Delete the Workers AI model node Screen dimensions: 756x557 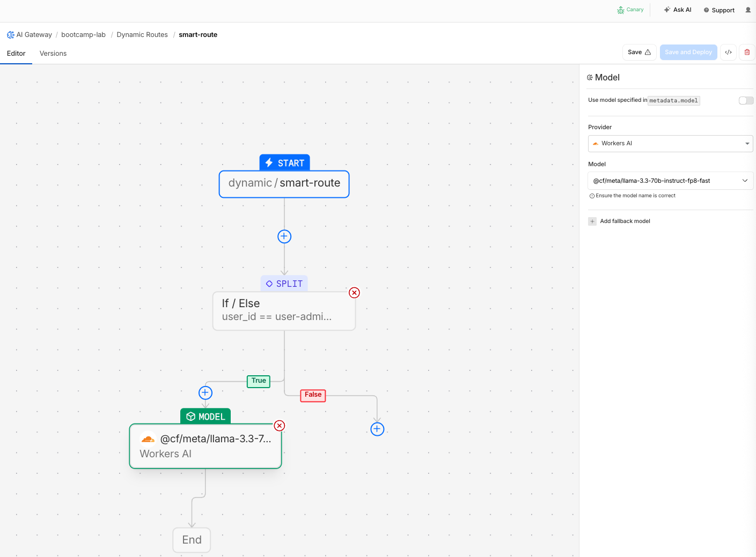click(x=280, y=426)
